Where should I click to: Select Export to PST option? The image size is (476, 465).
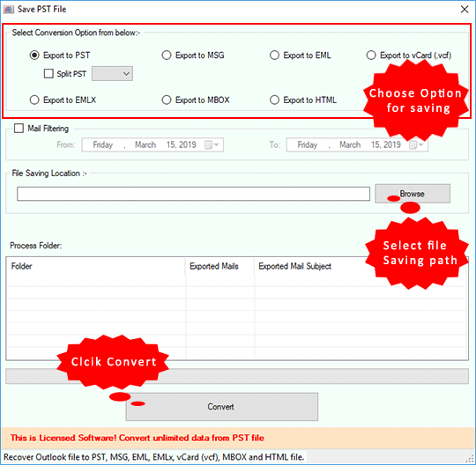click(x=34, y=55)
